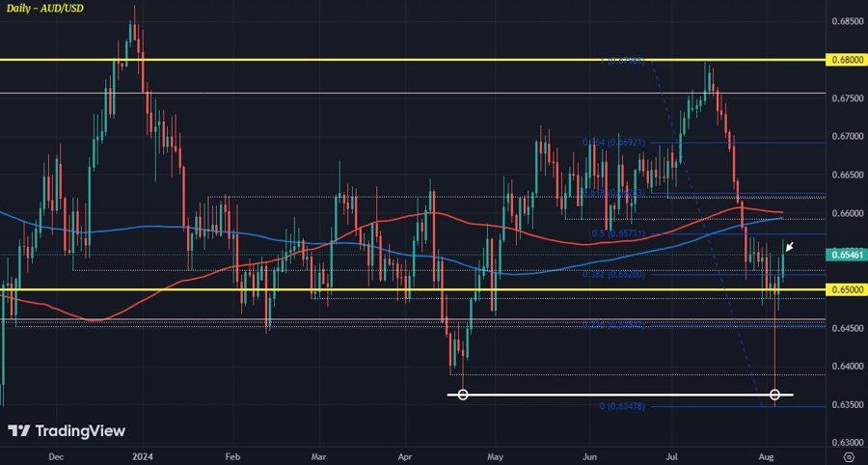Click the 0.66000 price axis label
Screen dimensions: 868x465
coord(847,213)
